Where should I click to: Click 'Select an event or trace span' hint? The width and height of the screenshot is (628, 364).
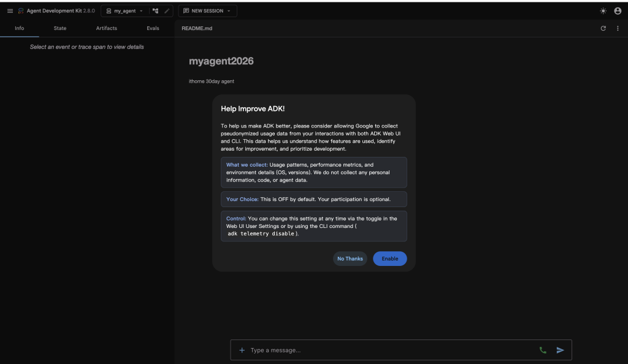(87, 47)
